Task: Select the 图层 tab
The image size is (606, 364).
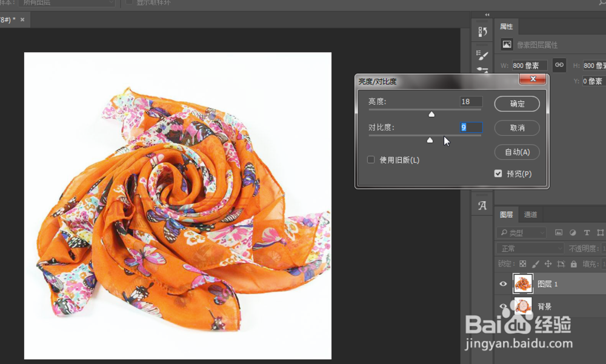Action: [x=506, y=214]
